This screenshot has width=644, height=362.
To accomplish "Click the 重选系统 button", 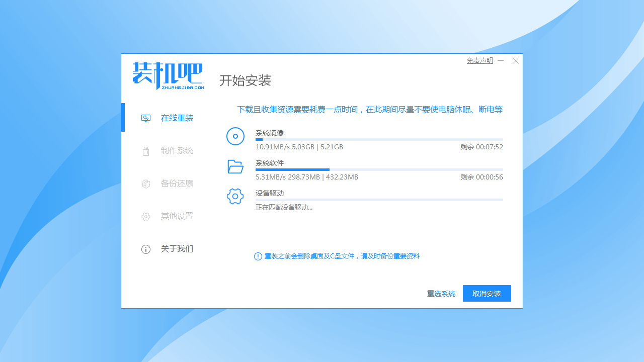I will coord(441,293).
